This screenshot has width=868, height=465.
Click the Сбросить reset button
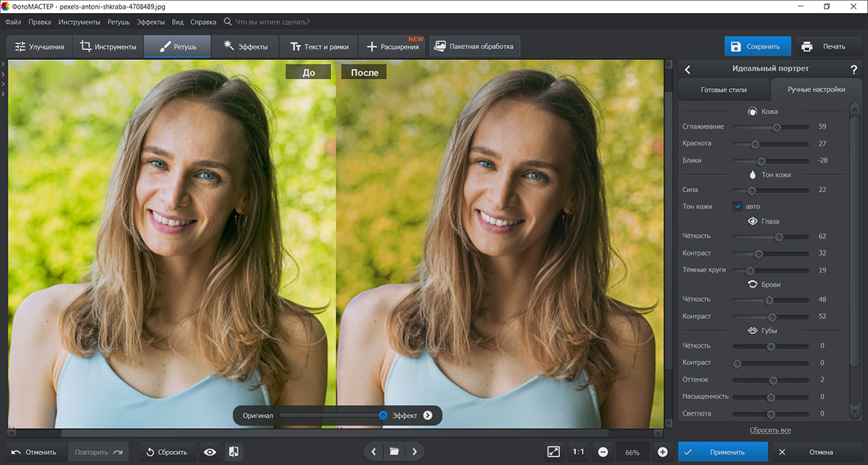tap(166, 452)
